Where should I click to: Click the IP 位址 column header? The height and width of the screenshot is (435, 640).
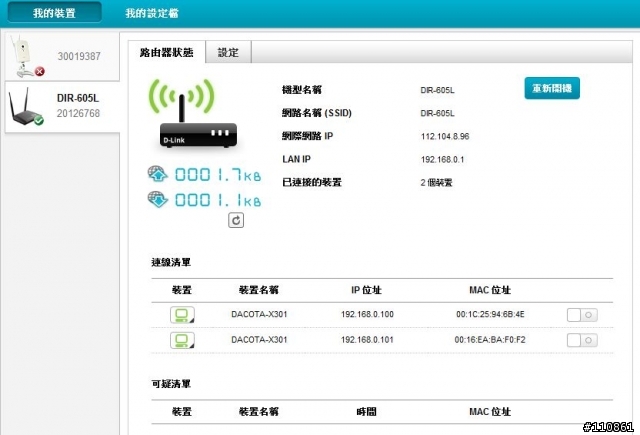366,290
